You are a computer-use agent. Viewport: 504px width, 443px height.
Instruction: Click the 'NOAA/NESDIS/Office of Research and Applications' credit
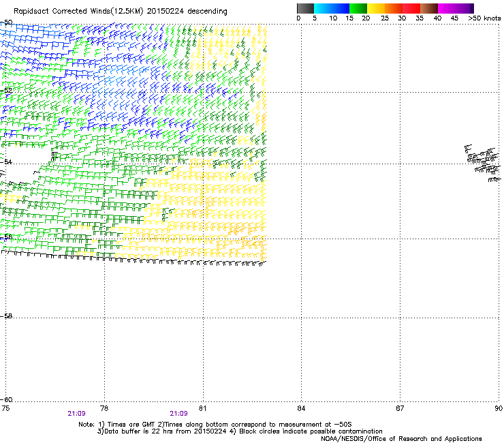click(x=401, y=439)
